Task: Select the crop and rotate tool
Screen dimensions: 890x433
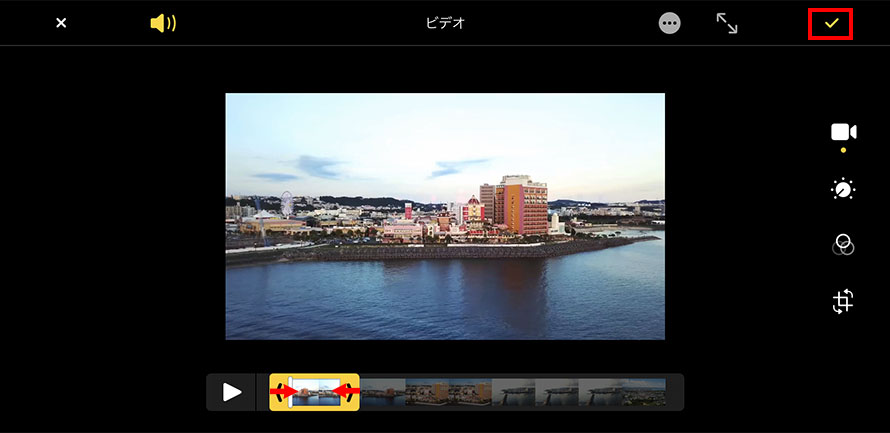Action: coord(843,302)
